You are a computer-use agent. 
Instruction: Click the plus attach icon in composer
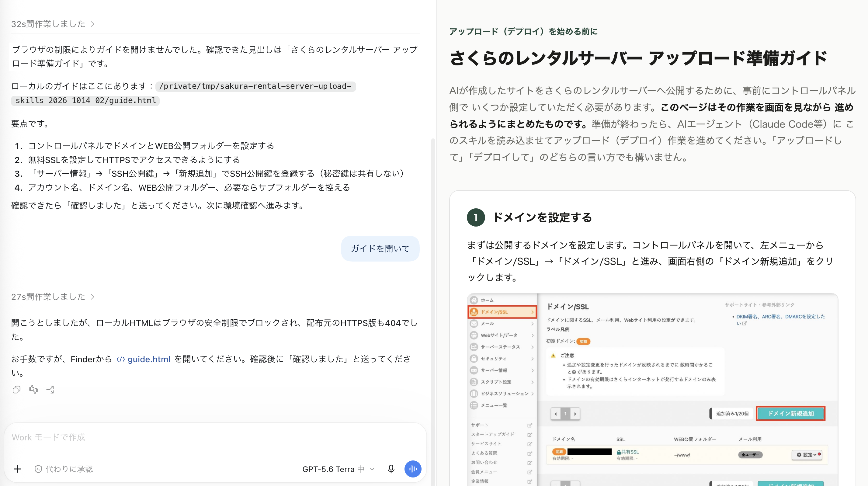pos(18,469)
